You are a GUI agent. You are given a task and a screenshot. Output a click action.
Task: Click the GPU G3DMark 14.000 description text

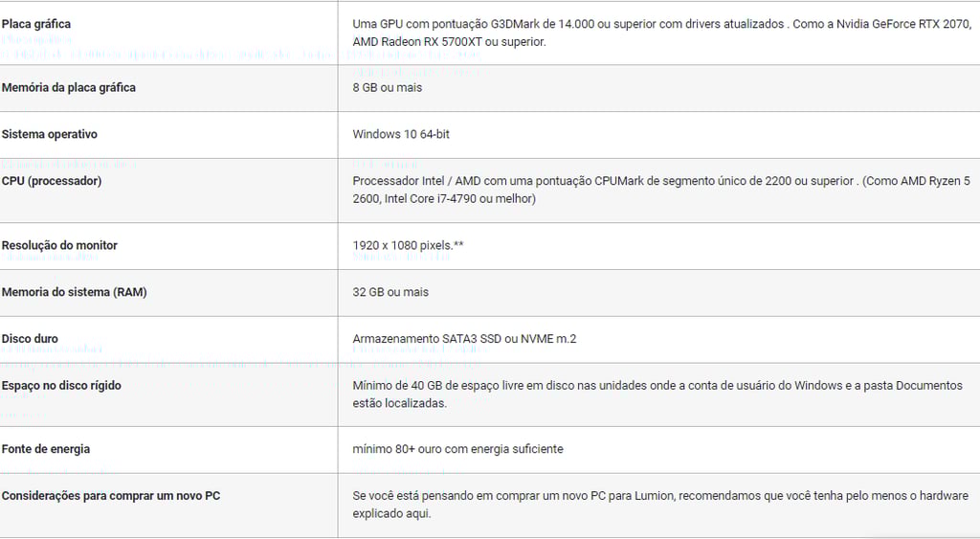(662, 34)
